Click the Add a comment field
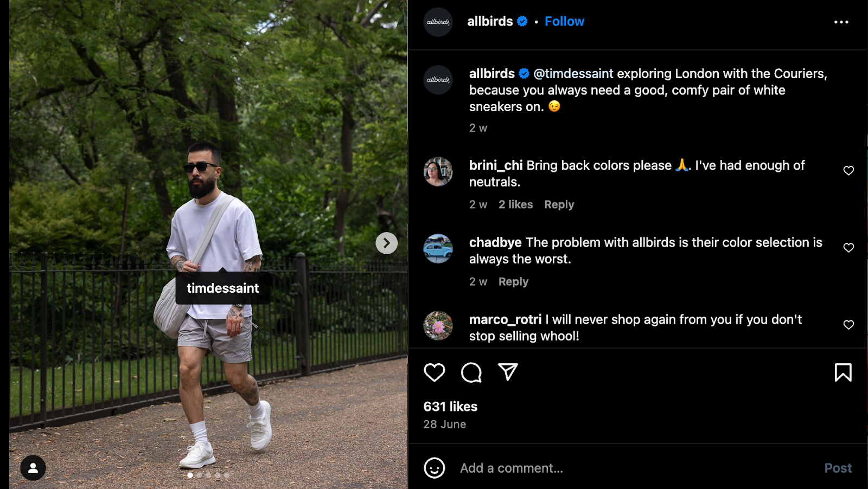Image resolution: width=868 pixels, height=489 pixels. coord(635,468)
